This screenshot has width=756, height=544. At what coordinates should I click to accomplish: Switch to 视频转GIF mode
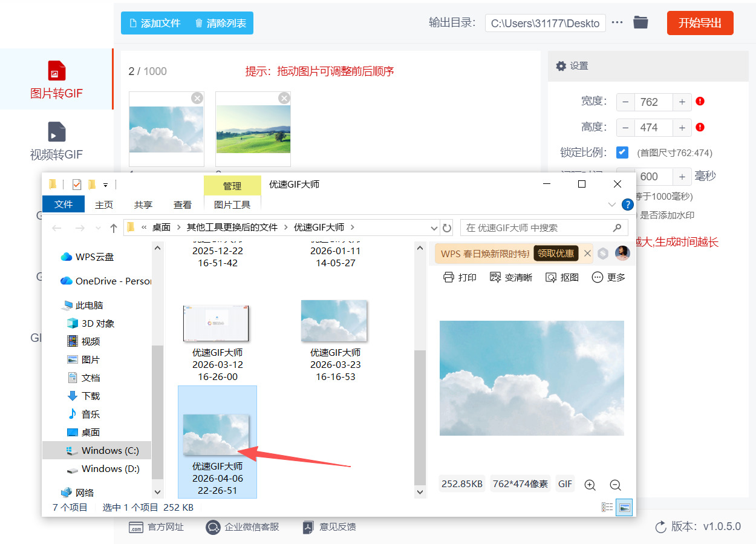tap(56, 141)
